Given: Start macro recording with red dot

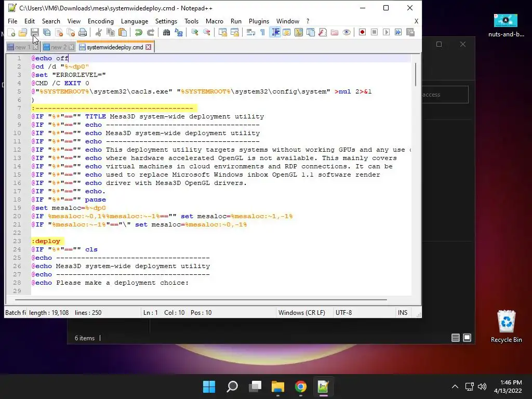Looking at the screenshot, I should (362, 32).
